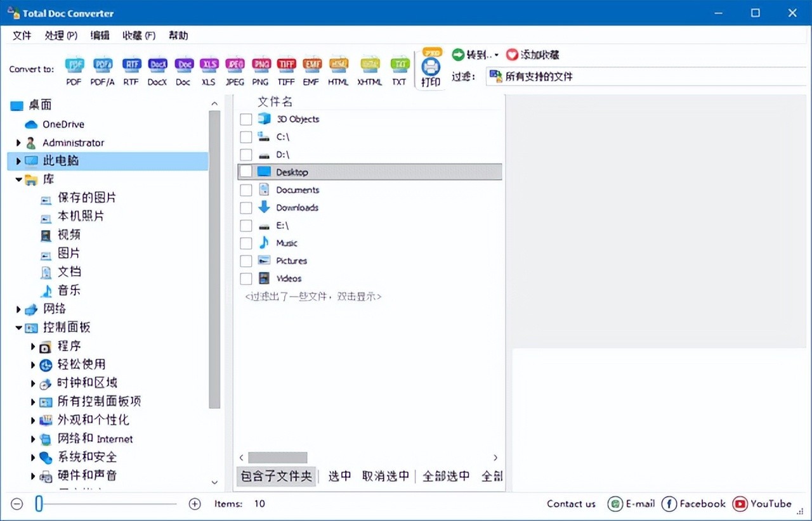Expand the Administrator tree node
This screenshot has height=521, width=812.
click(x=18, y=143)
